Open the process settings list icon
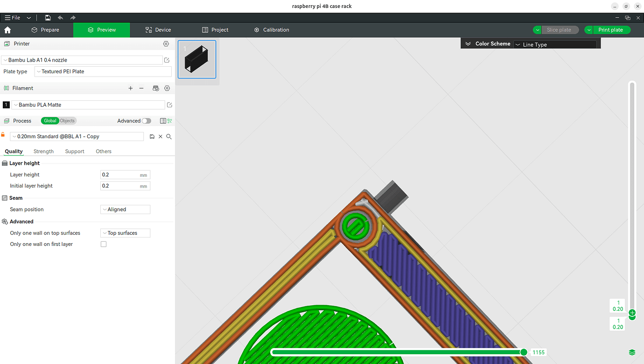Viewport: 644px width, 364px height. [x=163, y=121]
